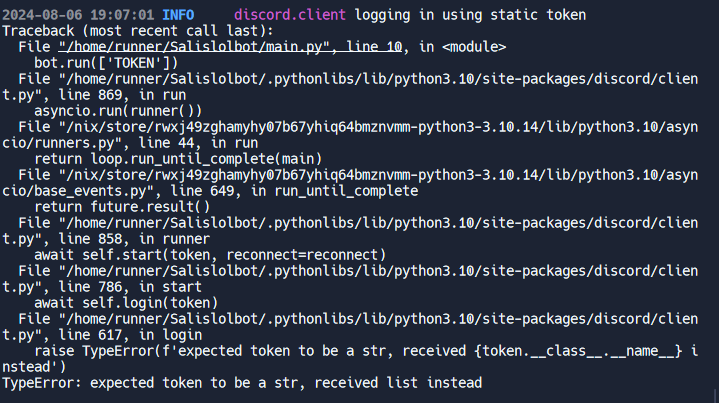
Task: Click 'line 617, in login' text
Action: [x=130, y=335]
